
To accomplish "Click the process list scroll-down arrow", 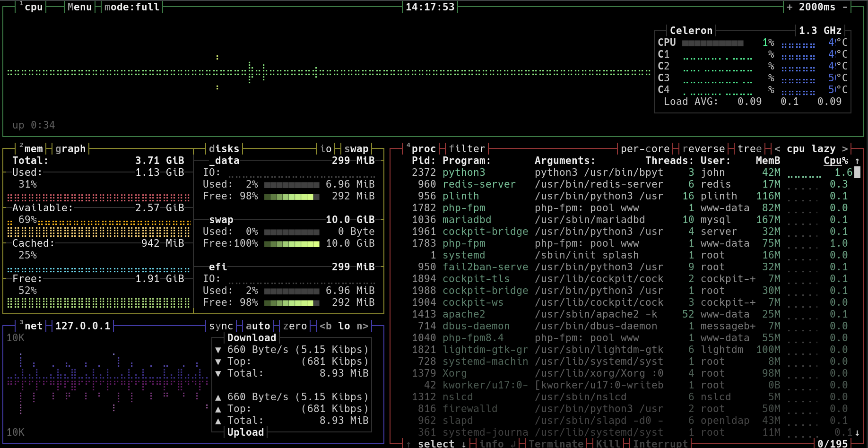I will [857, 432].
